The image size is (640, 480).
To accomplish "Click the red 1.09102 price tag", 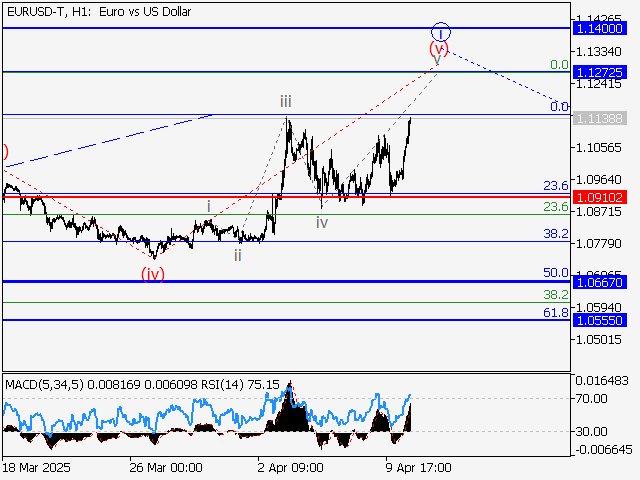I will pyautogui.click(x=600, y=197).
